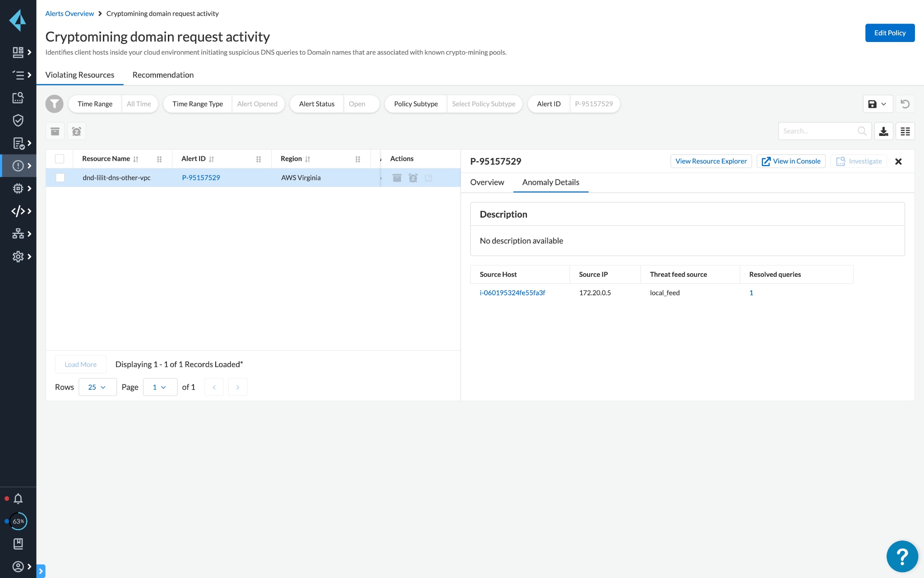Click the column selector icon in table

(906, 131)
